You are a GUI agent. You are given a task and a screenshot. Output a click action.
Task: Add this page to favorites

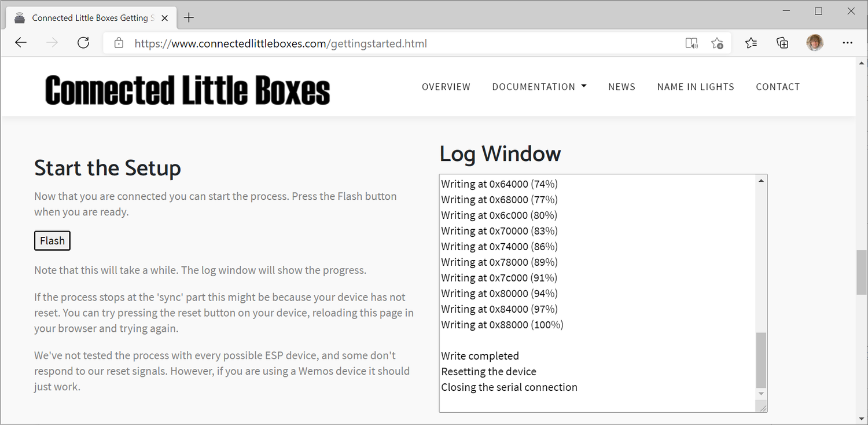point(718,43)
